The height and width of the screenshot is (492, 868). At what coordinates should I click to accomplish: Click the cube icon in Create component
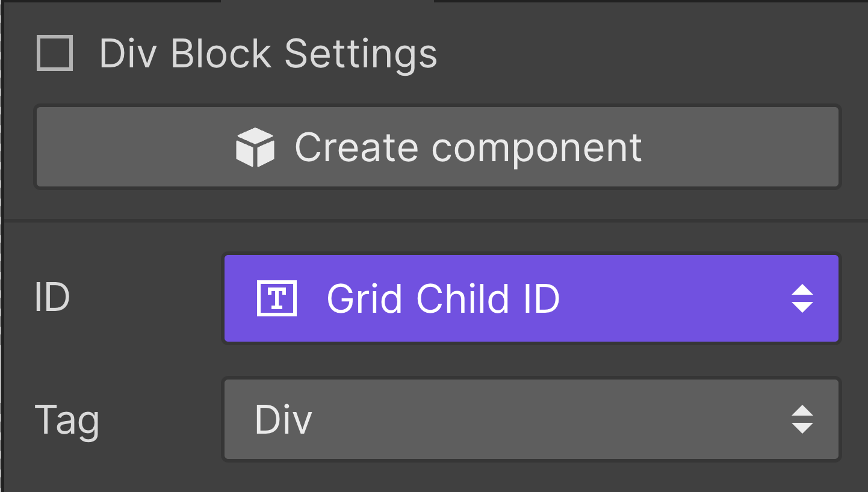click(255, 147)
